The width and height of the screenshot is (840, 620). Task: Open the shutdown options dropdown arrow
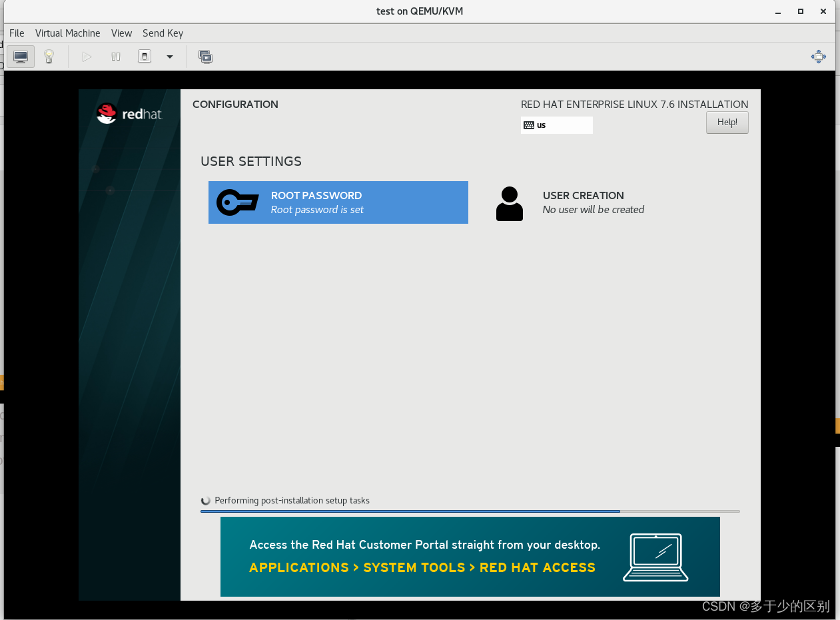pos(170,57)
